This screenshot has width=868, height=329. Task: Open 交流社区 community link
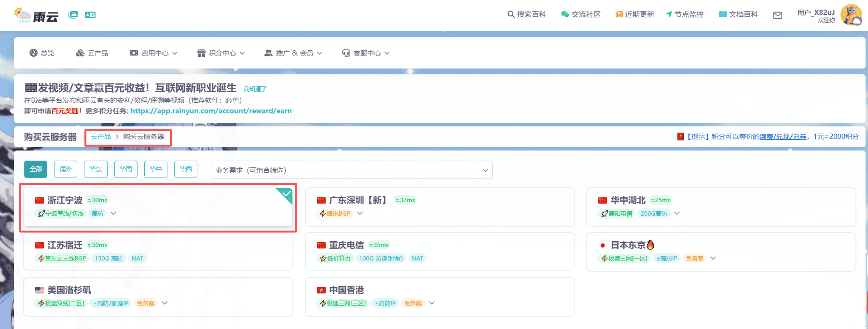[581, 14]
